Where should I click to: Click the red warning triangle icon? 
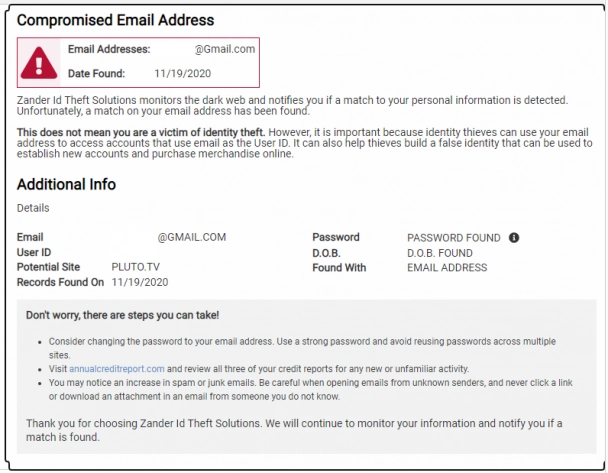coord(39,63)
